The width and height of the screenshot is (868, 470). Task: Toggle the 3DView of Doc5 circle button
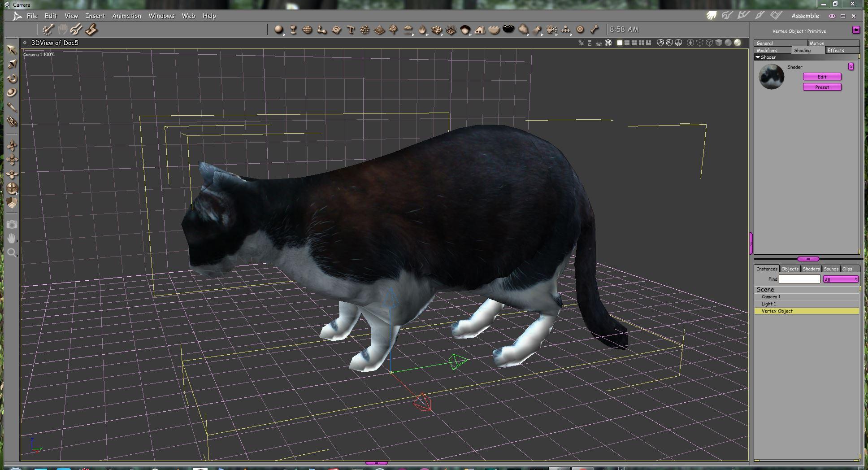coord(25,43)
